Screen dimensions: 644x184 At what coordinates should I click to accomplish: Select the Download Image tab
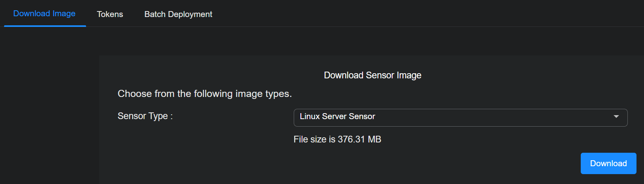coord(44,13)
